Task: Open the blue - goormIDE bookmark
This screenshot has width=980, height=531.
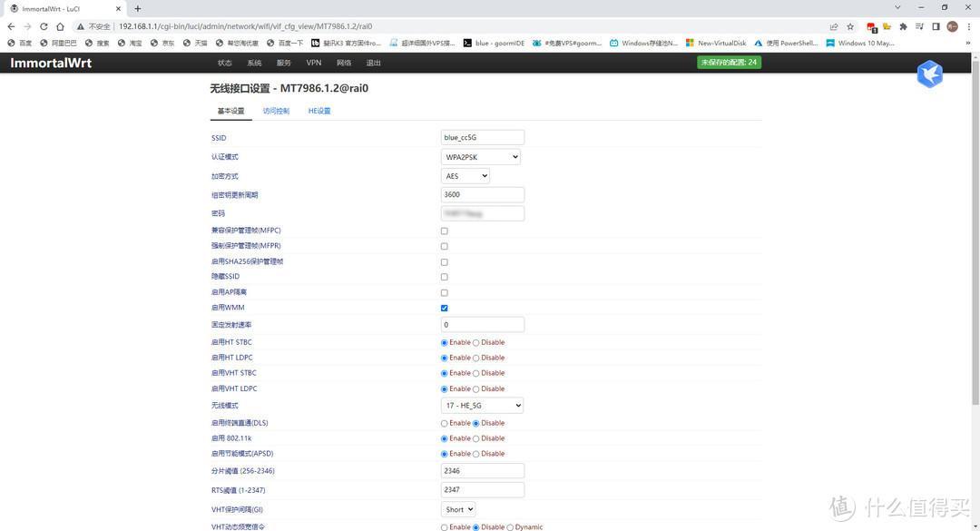Action: tap(494, 44)
